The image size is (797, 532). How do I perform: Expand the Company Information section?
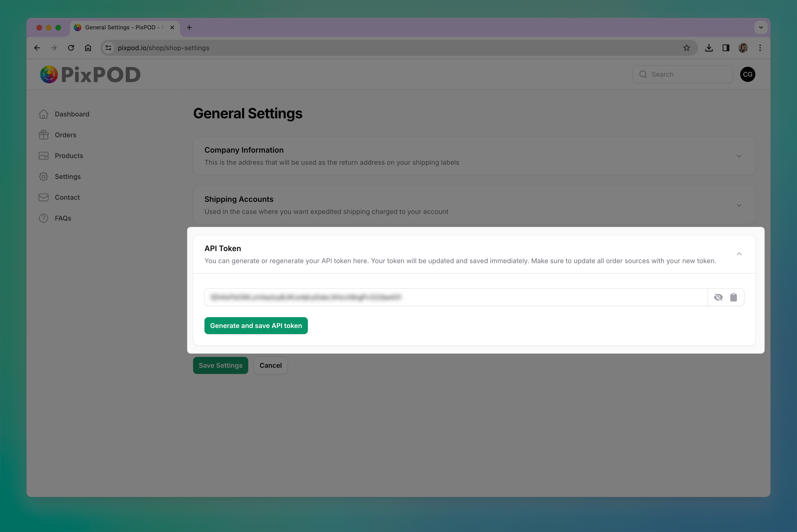pos(739,156)
